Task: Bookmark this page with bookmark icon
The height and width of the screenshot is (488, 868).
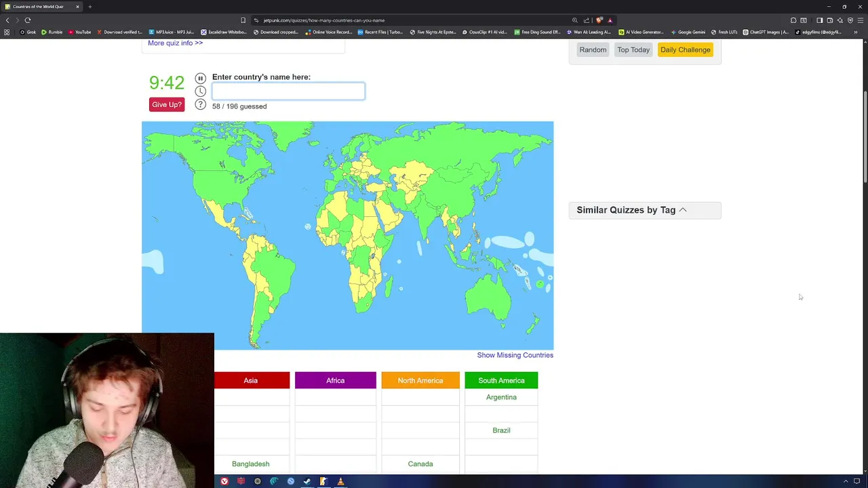Action: point(243,20)
